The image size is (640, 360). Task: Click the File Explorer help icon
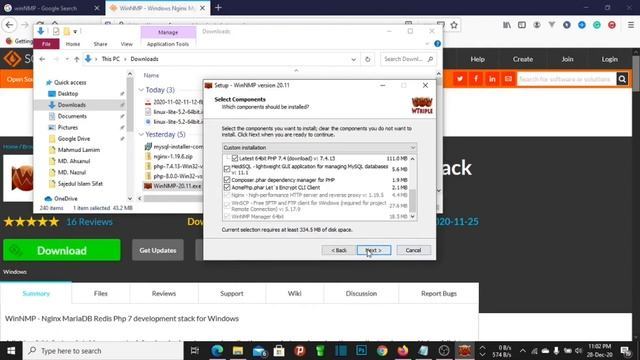pos(438,44)
